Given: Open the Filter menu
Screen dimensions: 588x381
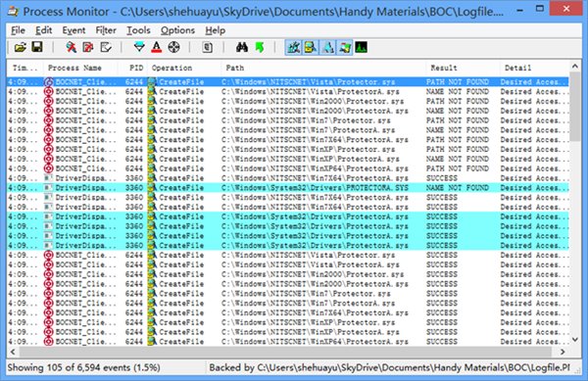Looking at the screenshot, I should (x=106, y=30).
